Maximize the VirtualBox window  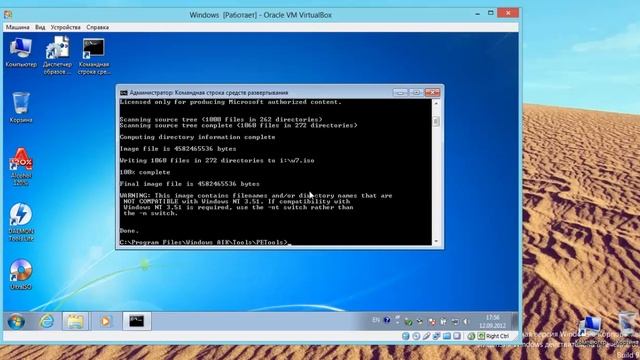[x=491, y=13]
